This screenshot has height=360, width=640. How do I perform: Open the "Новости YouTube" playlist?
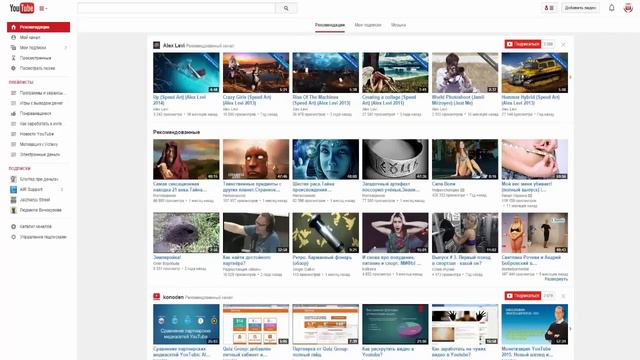point(38,134)
